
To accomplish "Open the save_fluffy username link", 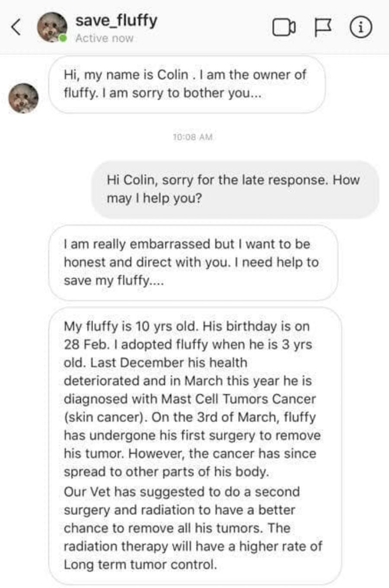I will [116, 20].
